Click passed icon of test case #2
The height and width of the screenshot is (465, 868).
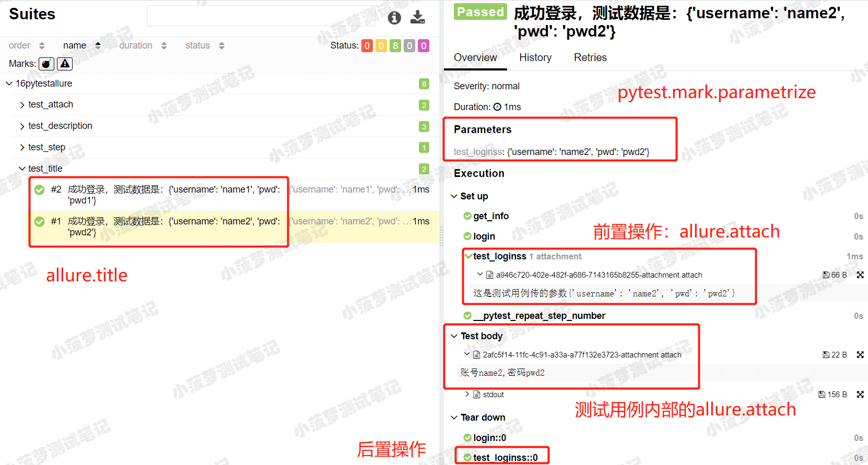39,189
